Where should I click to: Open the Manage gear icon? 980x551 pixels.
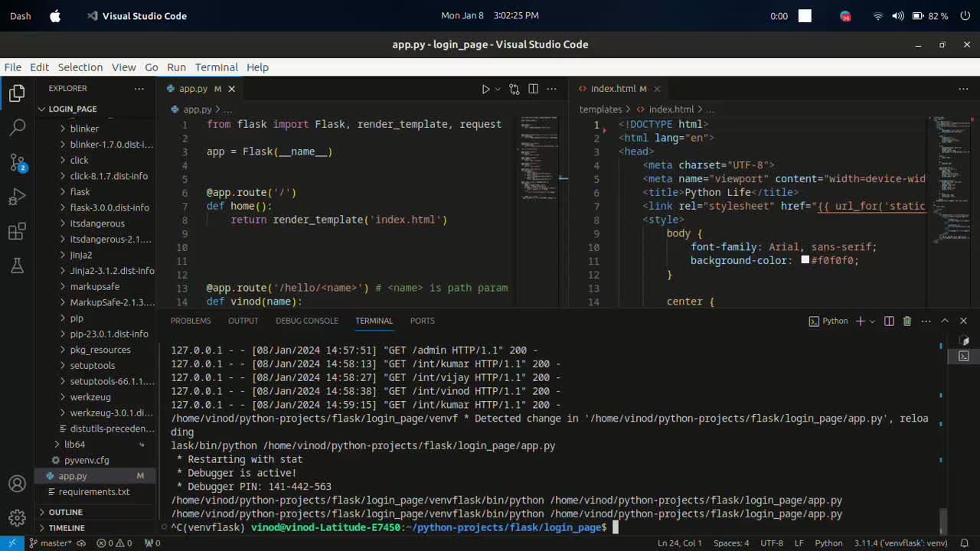[17, 520]
